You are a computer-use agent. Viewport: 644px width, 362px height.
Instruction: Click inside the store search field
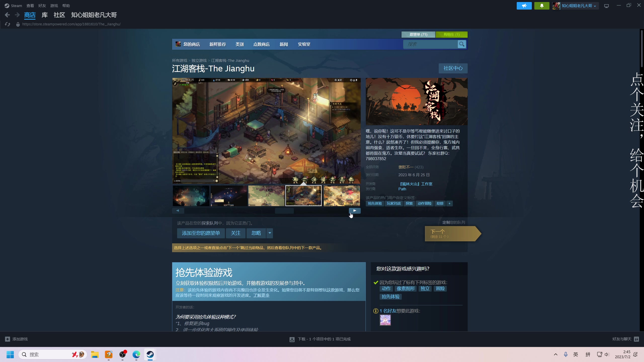(x=430, y=44)
